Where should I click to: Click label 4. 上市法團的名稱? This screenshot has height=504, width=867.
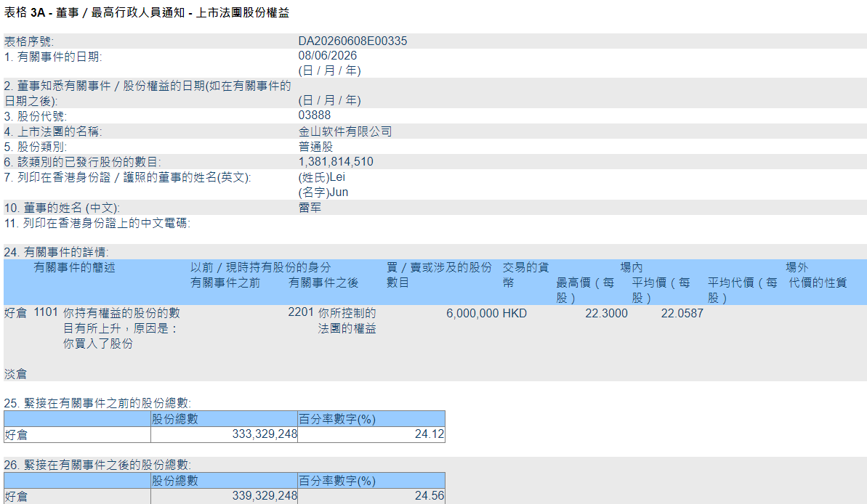pyautogui.click(x=53, y=131)
